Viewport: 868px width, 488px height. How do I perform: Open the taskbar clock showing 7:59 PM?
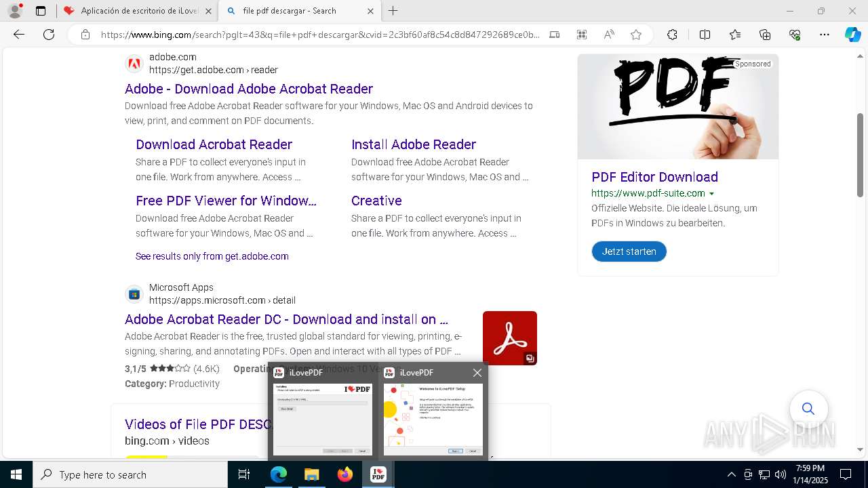point(810,474)
